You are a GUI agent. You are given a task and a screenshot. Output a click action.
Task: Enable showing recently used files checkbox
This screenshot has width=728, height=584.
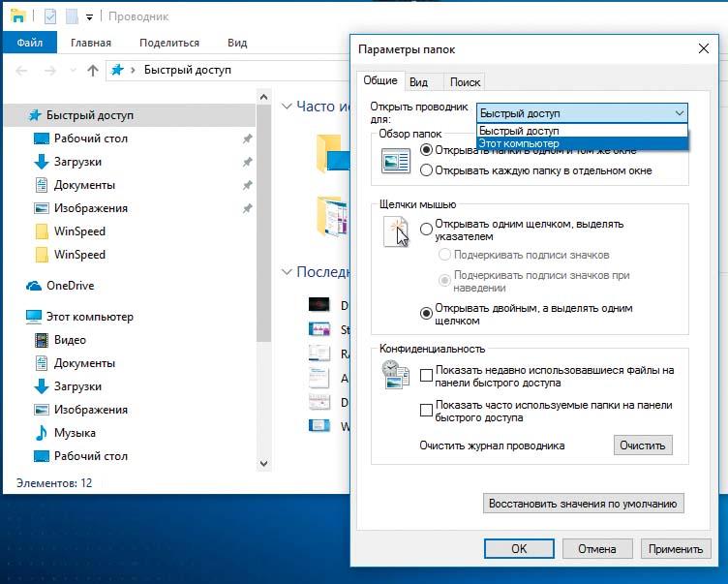pos(427,375)
